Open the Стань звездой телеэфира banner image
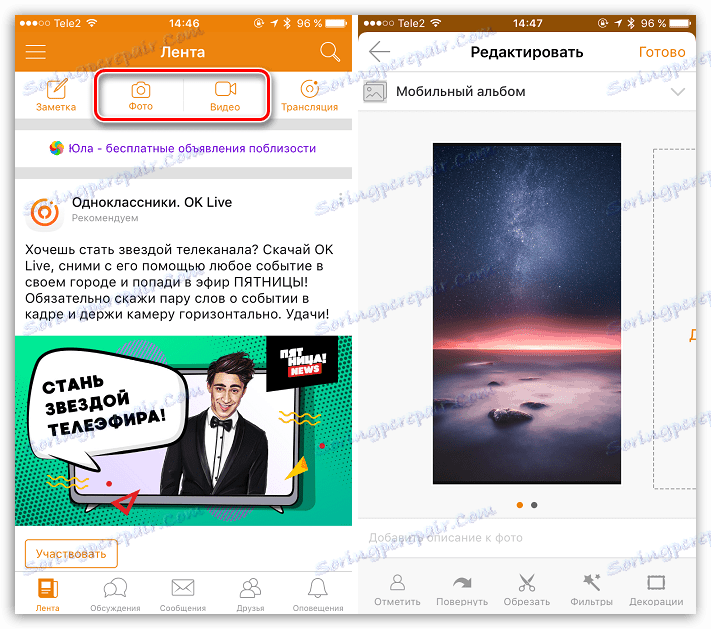 click(183, 430)
